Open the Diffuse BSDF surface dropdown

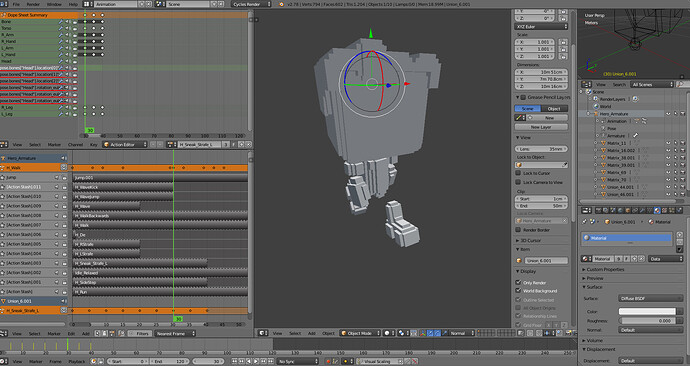(x=650, y=299)
